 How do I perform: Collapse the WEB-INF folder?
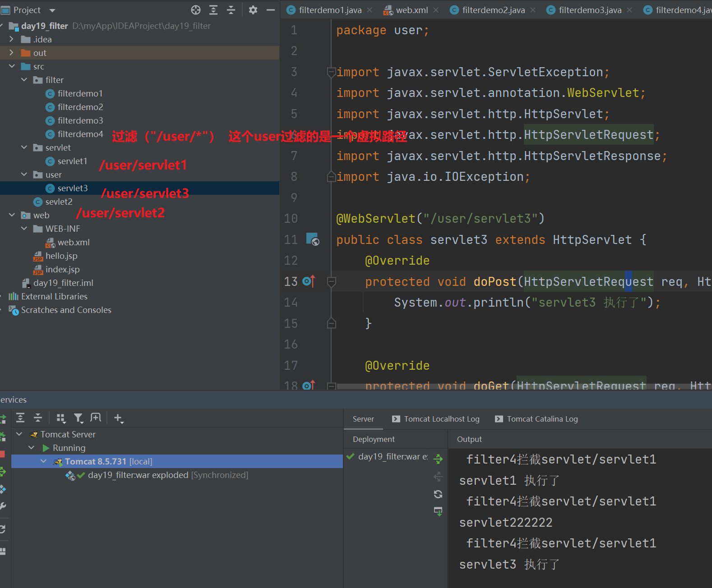pos(24,229)
